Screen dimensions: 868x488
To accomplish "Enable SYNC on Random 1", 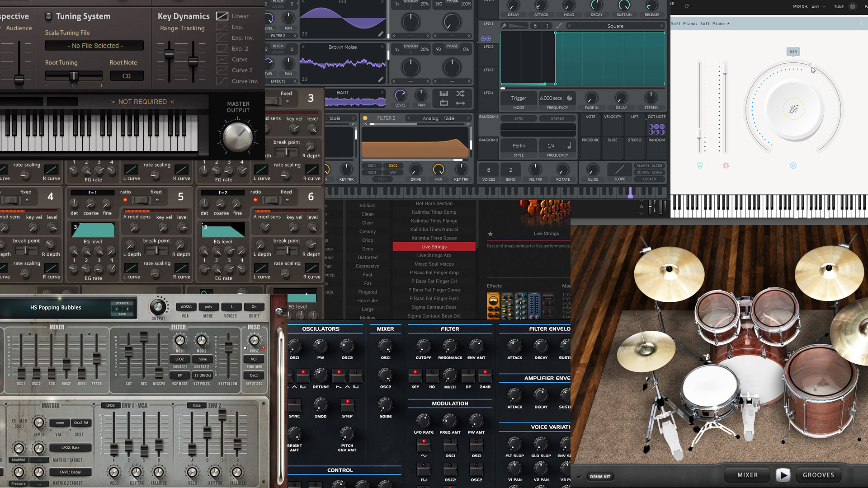I will 519,118.
